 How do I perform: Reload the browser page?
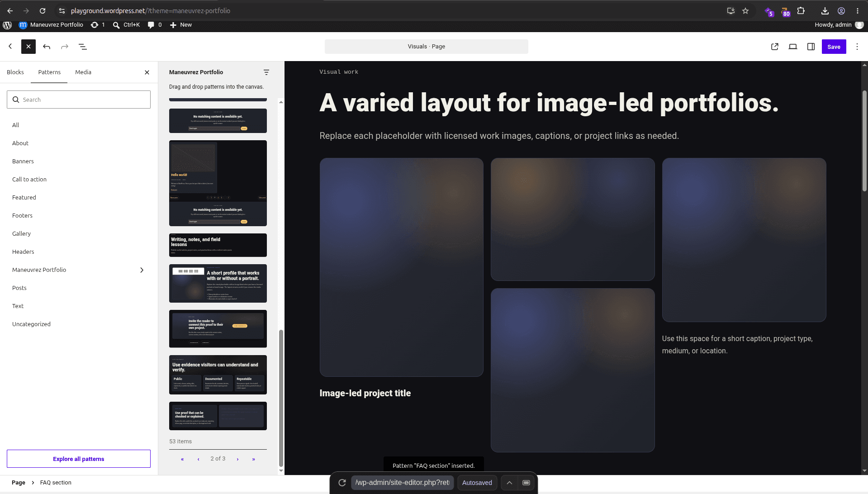coord(43,11)
